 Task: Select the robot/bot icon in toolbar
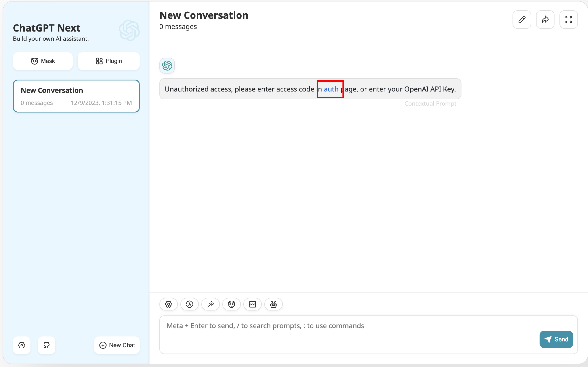click(x=274, y=304)
